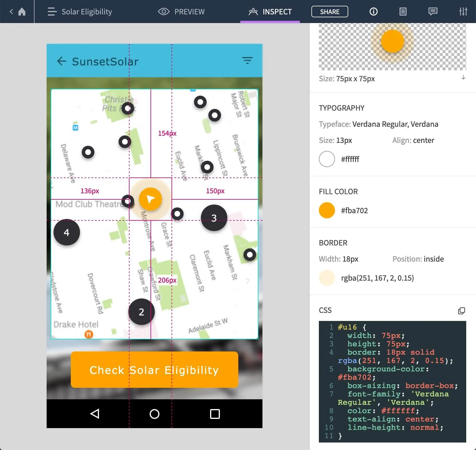Open the comments speech bubble icon

(x=433, y=12)
